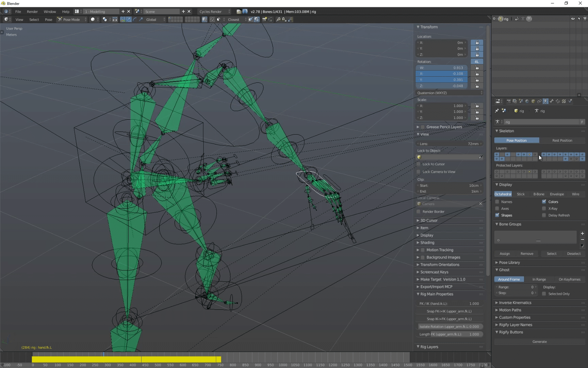The width and height of the screenshot is (588, 368).
Task: Add new bone group with plus icon
Action: click(x=582, y=233)
